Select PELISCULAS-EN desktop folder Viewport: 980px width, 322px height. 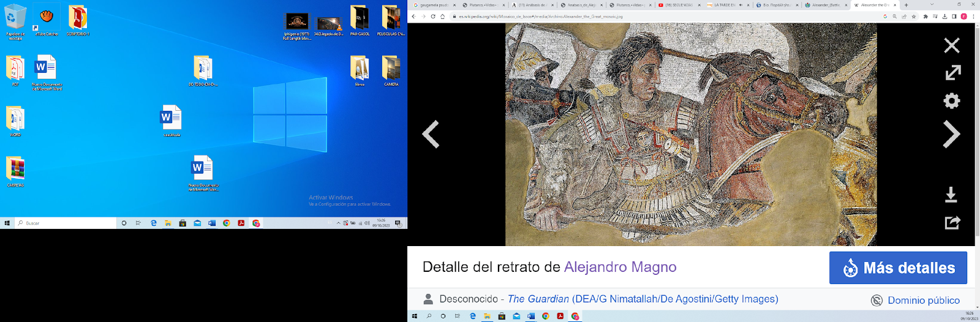click(x=391, y=21)
